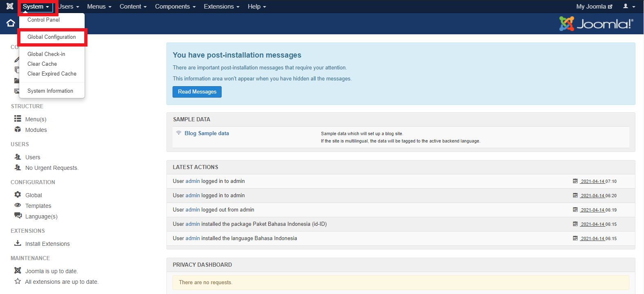Click the Read Messages button
The image size is (644, 294).
[197, 92]
